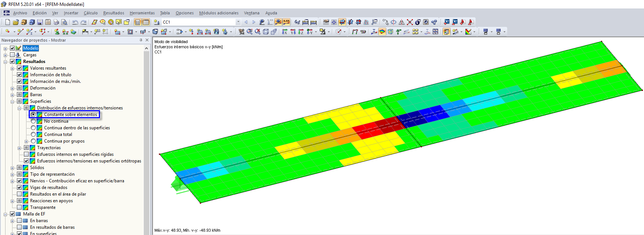644x235 pixels.
Task: Switch to view in Y direction
Action: pyautogui.click(x=293, y=32)
